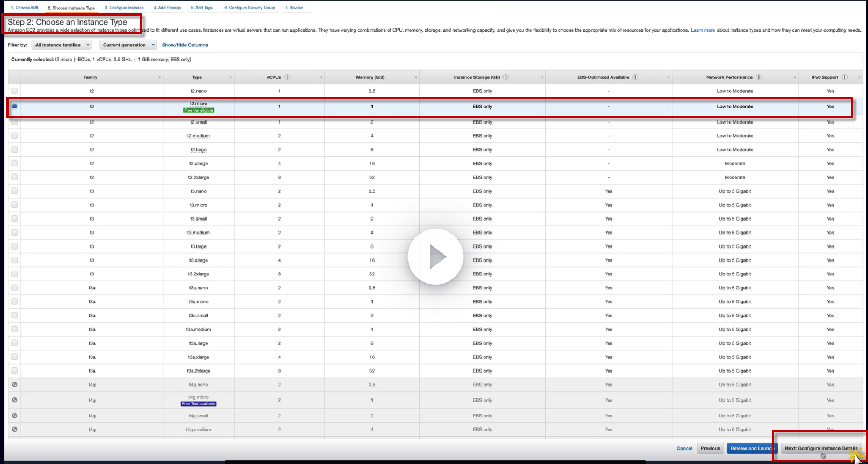
Task: Click the Memory (GiB) column sort arrow
Action: tap(416, 78)
